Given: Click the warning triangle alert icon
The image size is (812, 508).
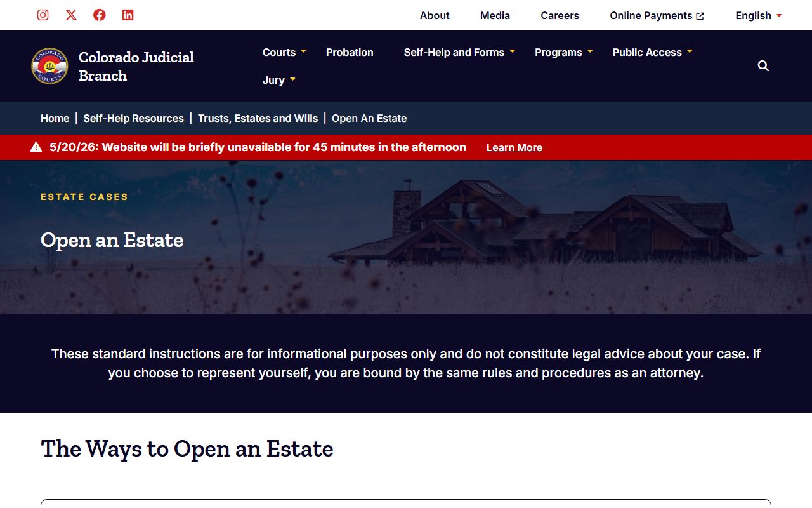Looking at the screenshot, I should 36,147.
